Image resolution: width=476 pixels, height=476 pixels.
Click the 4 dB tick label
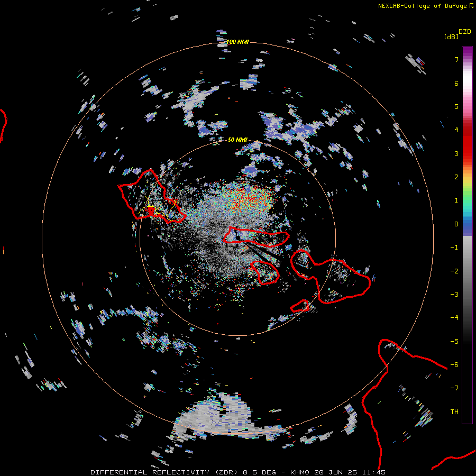point(456,130)
